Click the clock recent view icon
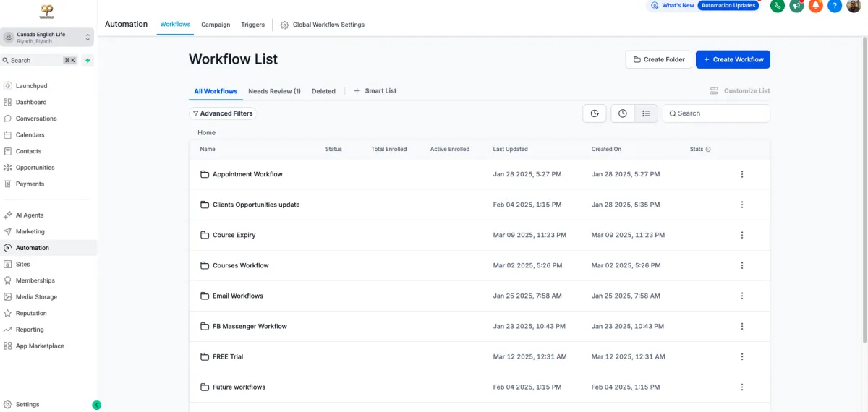868x412 pixels. (x=623, y=113)
